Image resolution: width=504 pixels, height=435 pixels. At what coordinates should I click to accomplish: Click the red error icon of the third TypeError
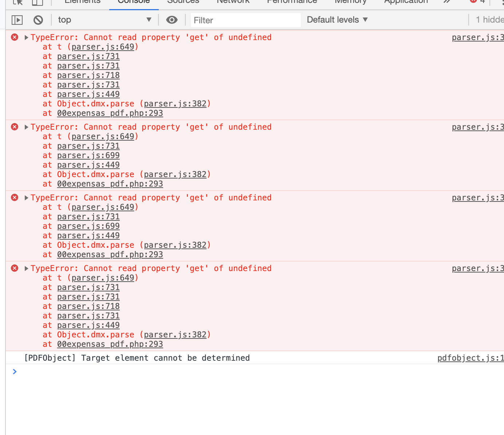[x=15, y=197]
